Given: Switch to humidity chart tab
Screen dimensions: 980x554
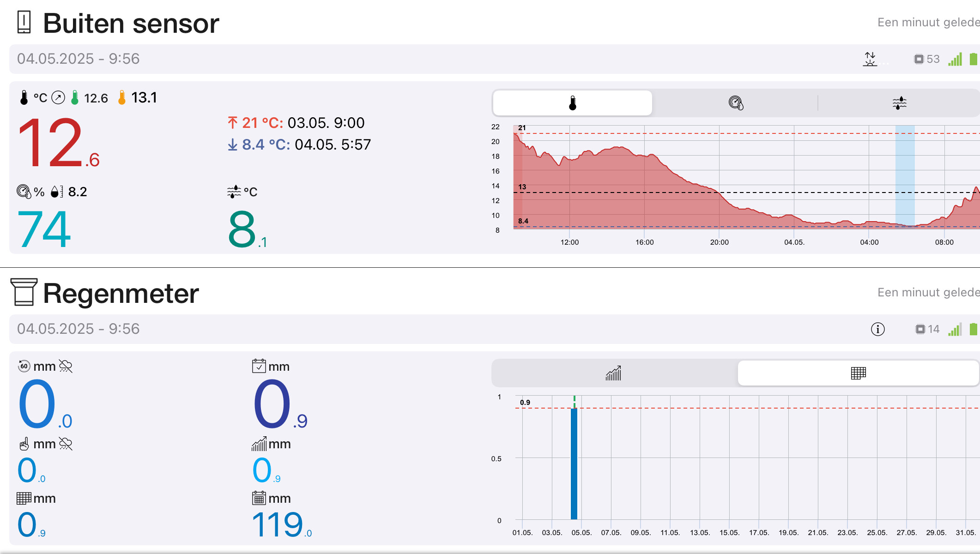Looking at the screenshot, I should 735,103.
